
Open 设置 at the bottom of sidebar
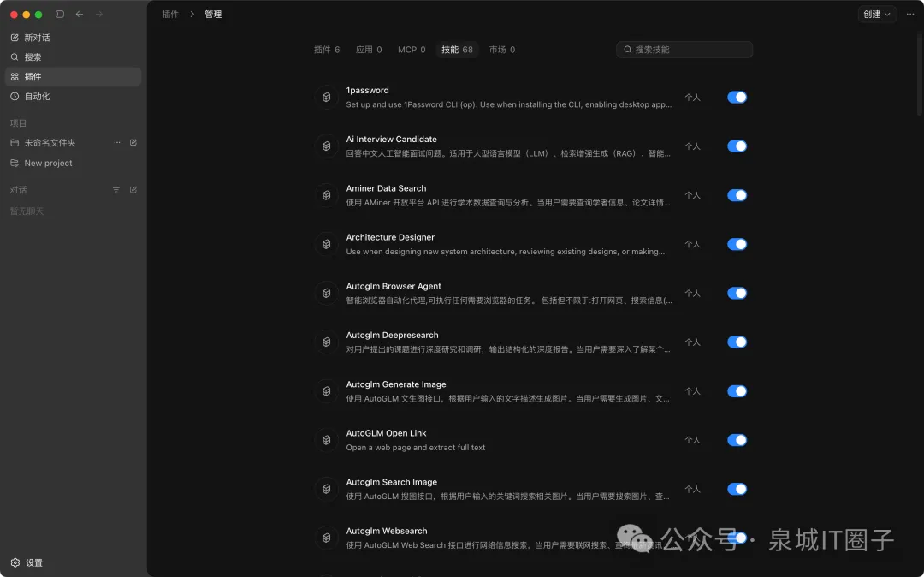coord(27,562)
